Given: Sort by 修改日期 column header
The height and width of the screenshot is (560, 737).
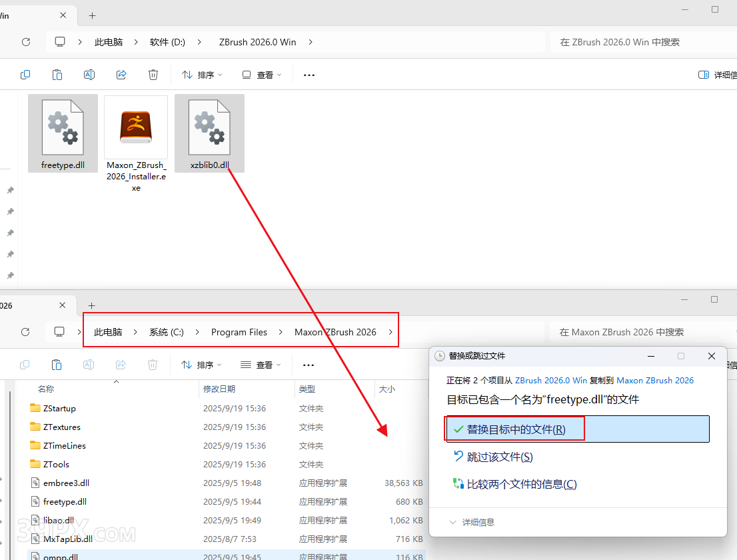Looking at the screenshot, I should [219, 389].
